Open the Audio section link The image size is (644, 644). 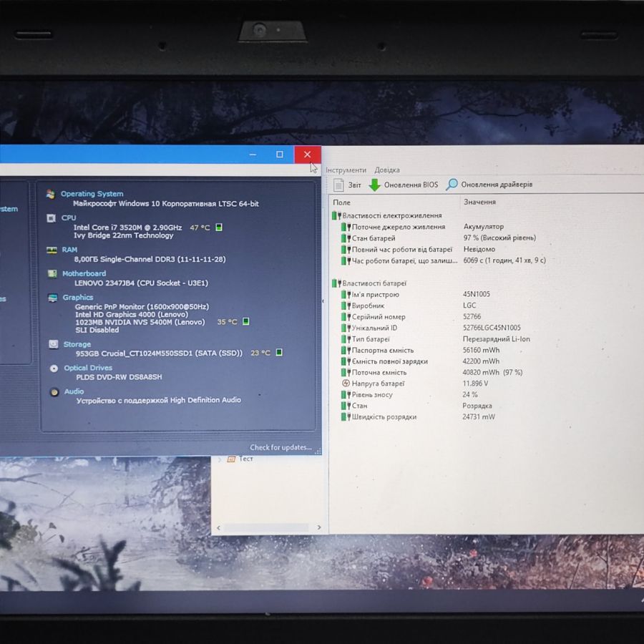coord(74,392)
